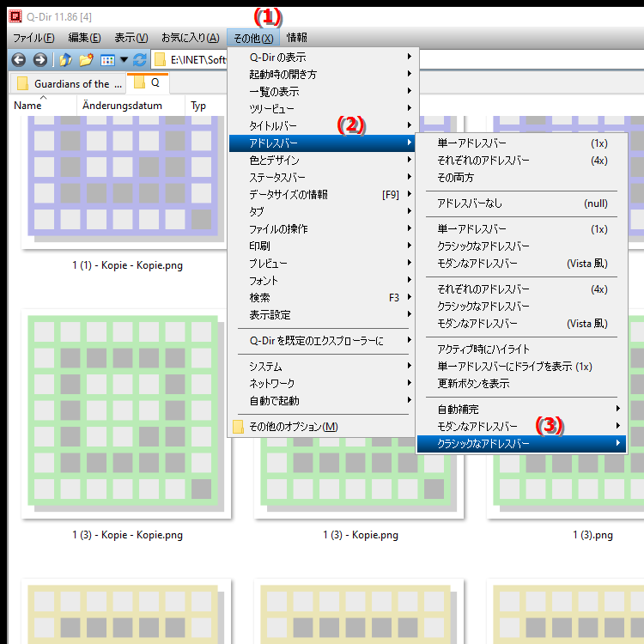The height and width of the screenshot is (644, 644).
Task: Sort by the Typ column header
Action: pos(205,106)
